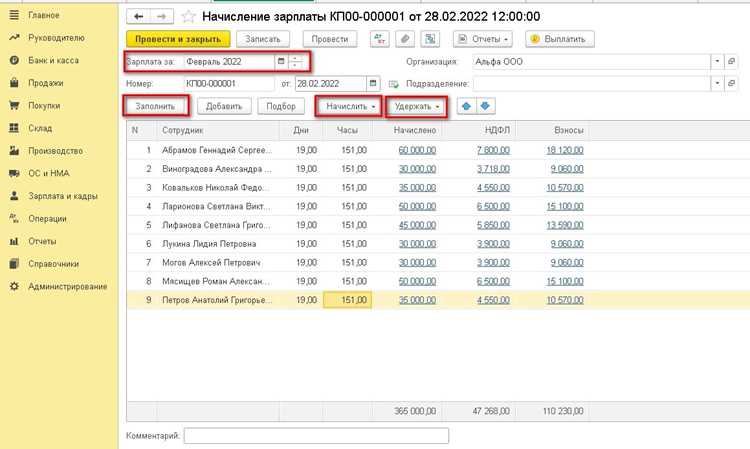This screenshot has width=750, height=449.
Task: Click the Выплатить button
Action: (560, 39)
